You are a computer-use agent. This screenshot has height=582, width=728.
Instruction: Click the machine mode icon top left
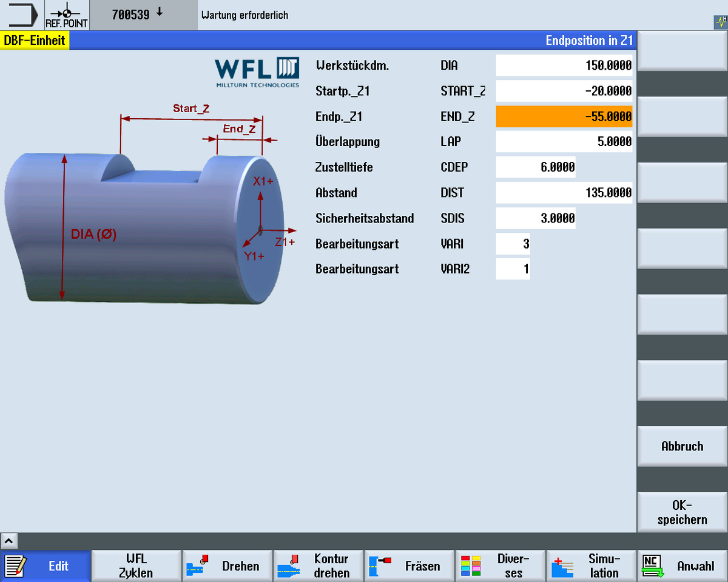[21, 15]
